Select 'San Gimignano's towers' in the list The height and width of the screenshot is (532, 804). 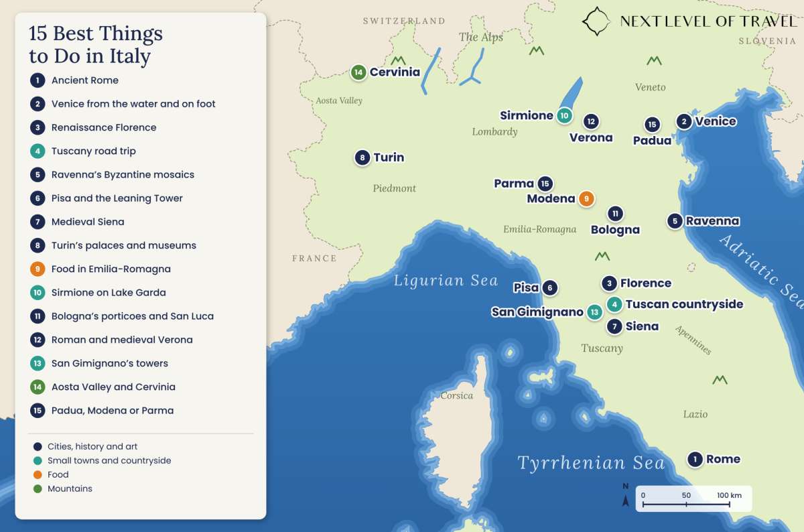pyautogui.click(x=110, y=363)
